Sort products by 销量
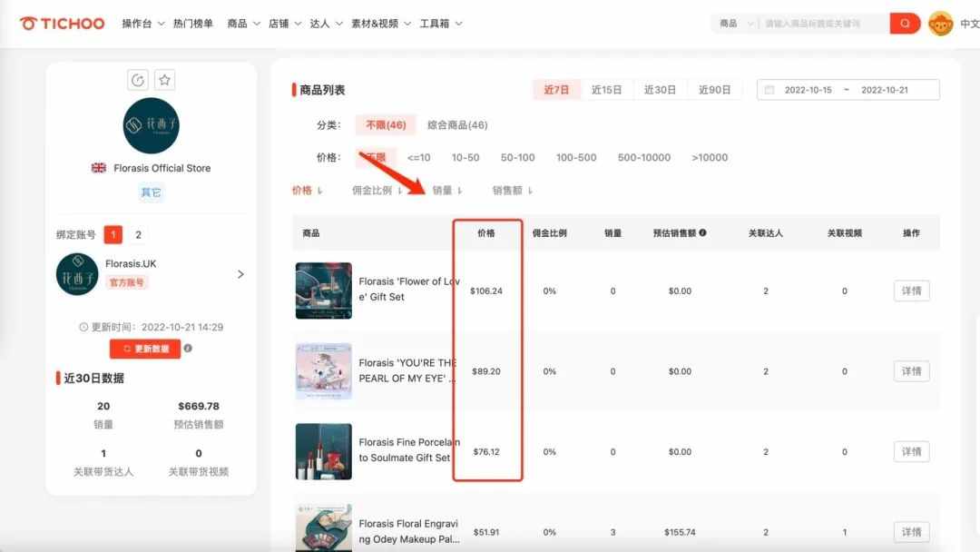This screenshot has width=980, height=552. [446, 190]
